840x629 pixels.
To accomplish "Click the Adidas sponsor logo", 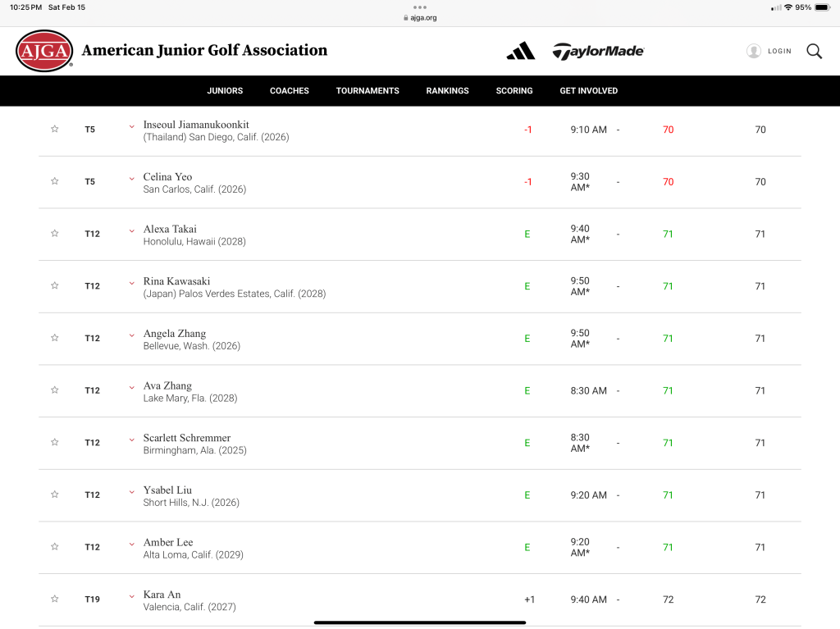I will tap(520, 51).
